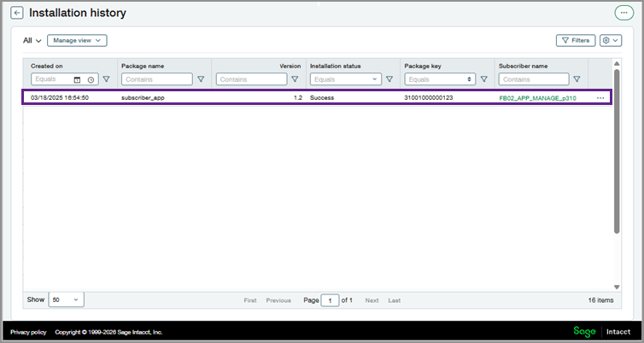644x343 pixels.
Task: Click the Sage Intacct logo
Action: 602,332
